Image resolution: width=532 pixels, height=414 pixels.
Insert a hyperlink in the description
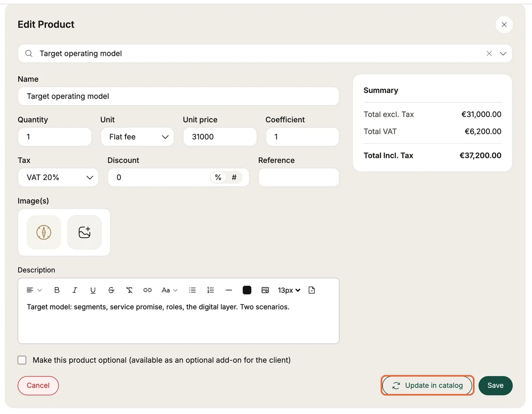(147, 290)
